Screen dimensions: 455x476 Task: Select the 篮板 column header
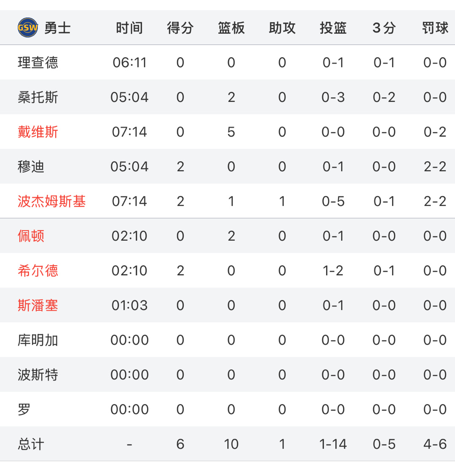(x=231, y=28)
